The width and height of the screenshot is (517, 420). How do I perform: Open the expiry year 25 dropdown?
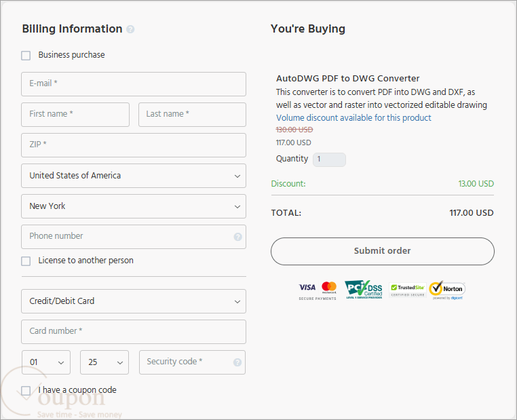[104, 362]
